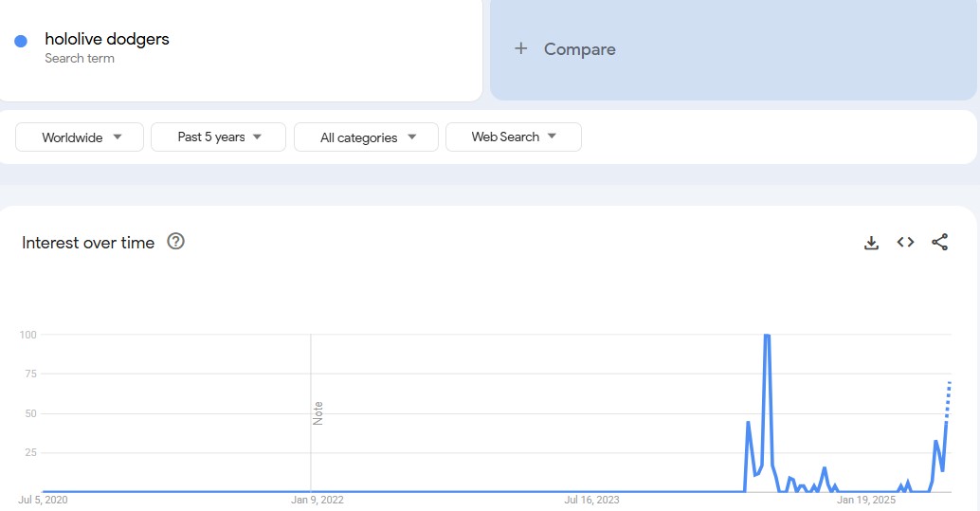This screenshot has width=980, height=511.
Task: Click the 25 y-axis label
Action: [x=30, y=452]
